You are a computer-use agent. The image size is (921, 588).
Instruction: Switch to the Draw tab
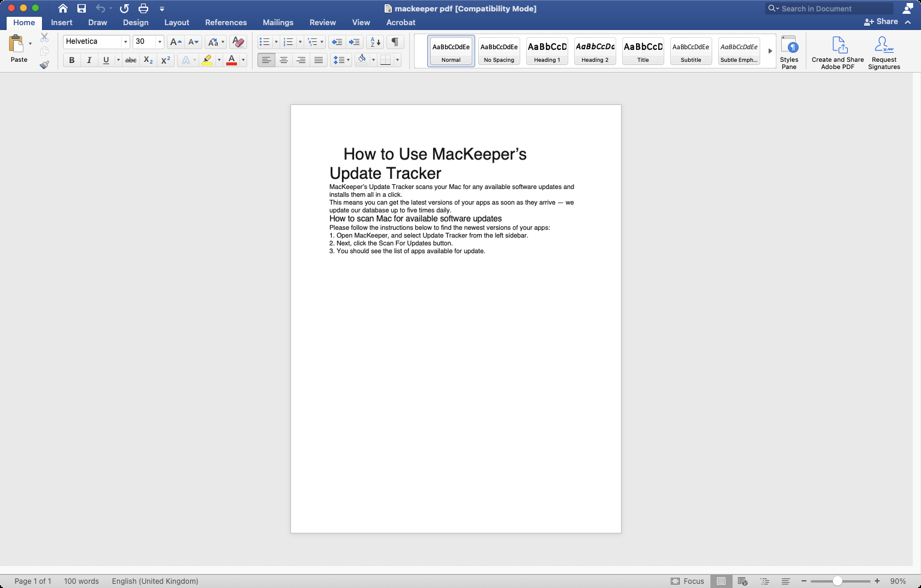coord(97,22)
